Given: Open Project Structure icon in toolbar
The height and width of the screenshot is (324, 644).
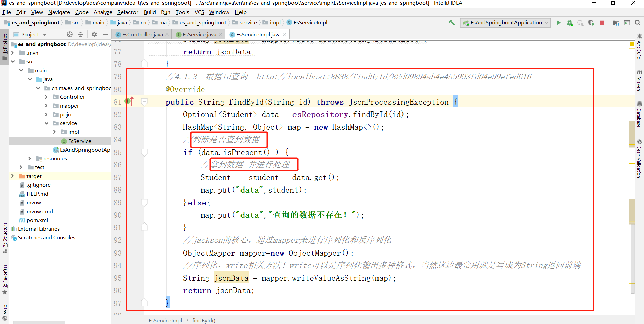Looking at the screenshot, I should pyautogui.click(x=616, y=23).
